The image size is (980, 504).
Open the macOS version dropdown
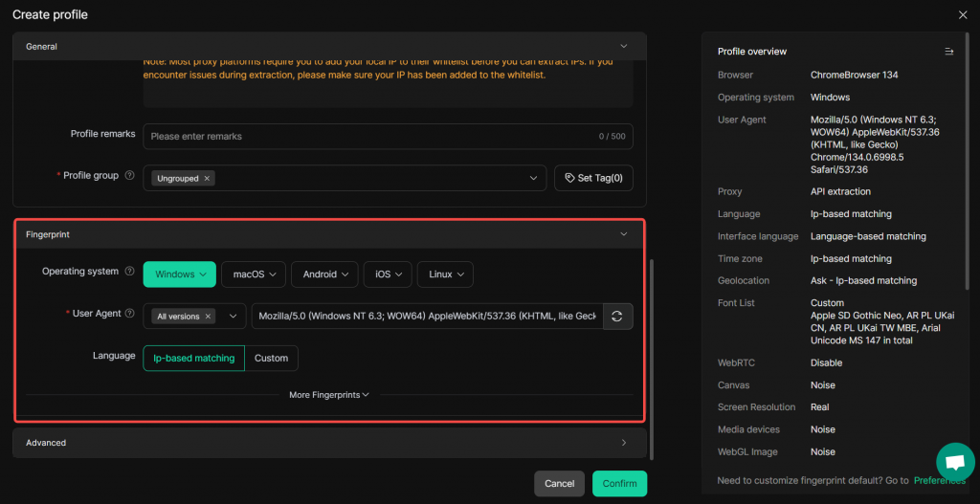tap(253, 274)
